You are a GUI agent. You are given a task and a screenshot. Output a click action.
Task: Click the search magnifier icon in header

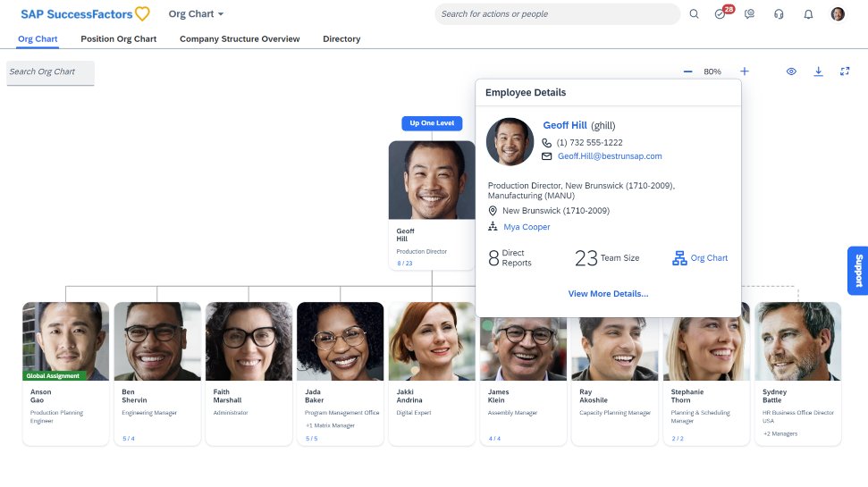click(x=695, y=14)
